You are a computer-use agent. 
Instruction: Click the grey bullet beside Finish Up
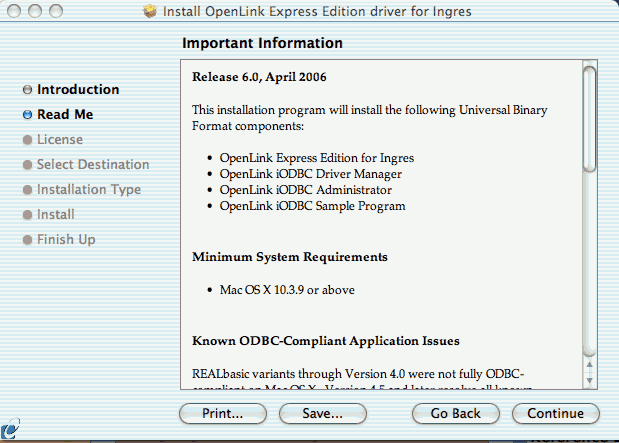[27, 240]
